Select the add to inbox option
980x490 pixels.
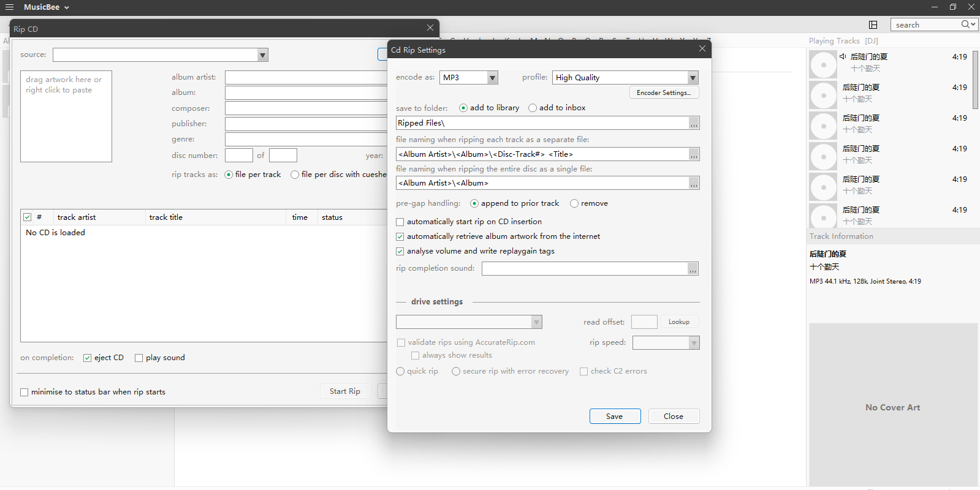tap(533, 108)
